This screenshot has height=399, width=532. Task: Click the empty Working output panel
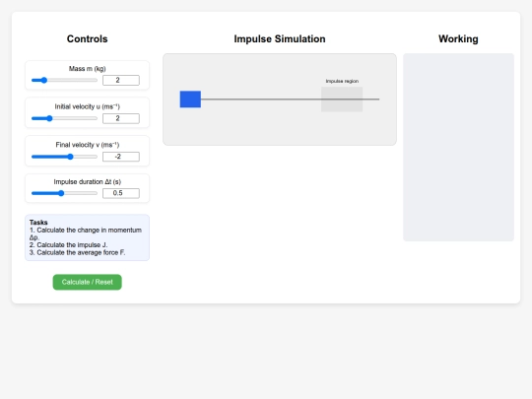coord(458,147)
